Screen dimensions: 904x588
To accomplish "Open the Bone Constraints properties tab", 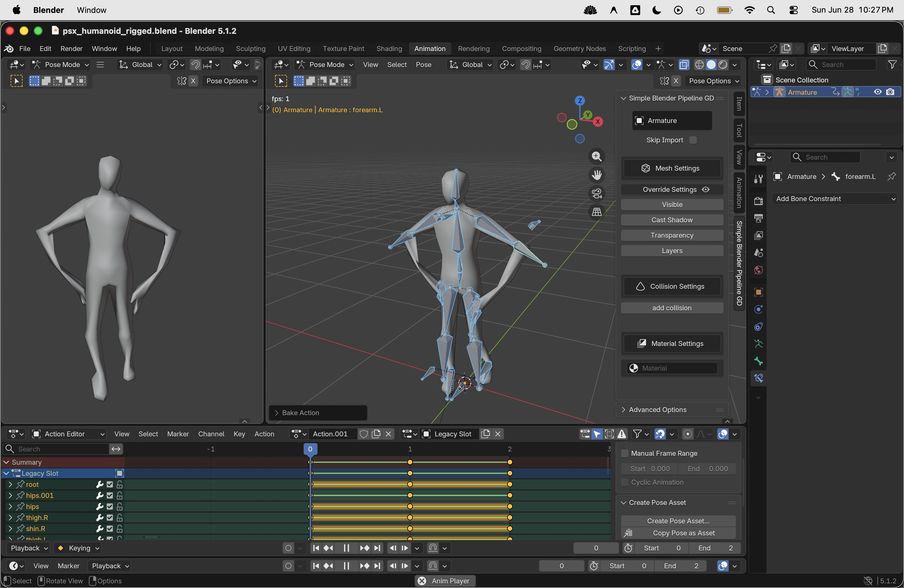I will click(759, 378).
